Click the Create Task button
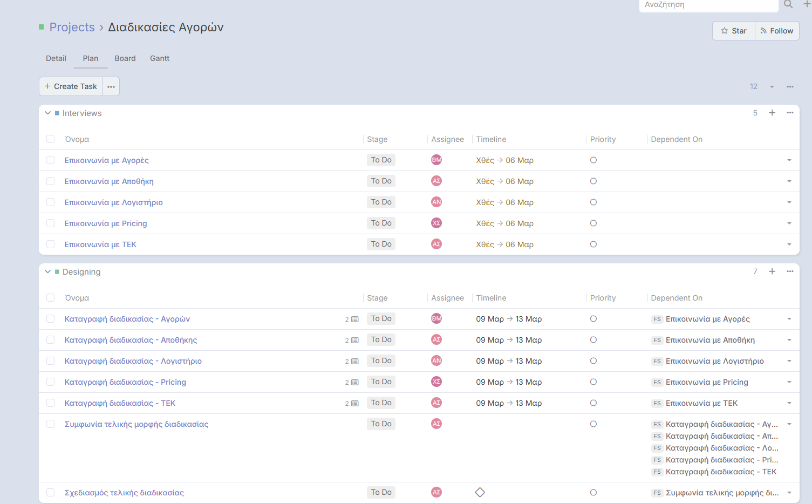 click(x=71, y=86)
